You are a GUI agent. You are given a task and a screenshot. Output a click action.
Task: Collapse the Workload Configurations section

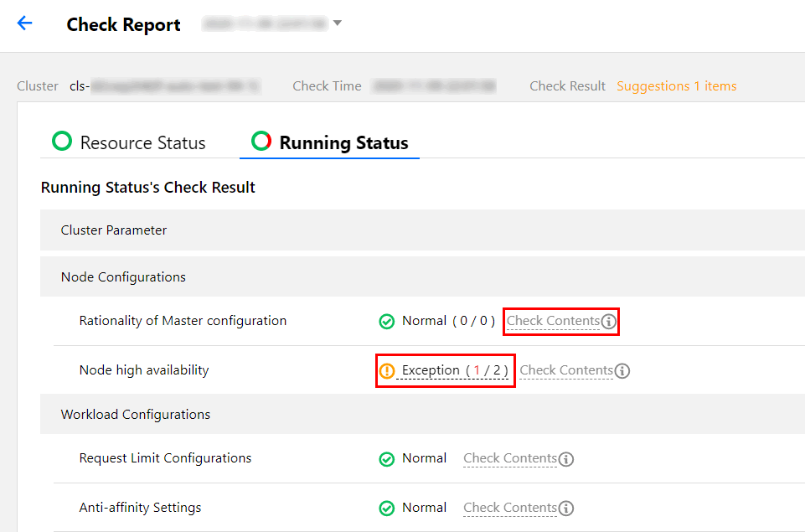tap(135, 414)
